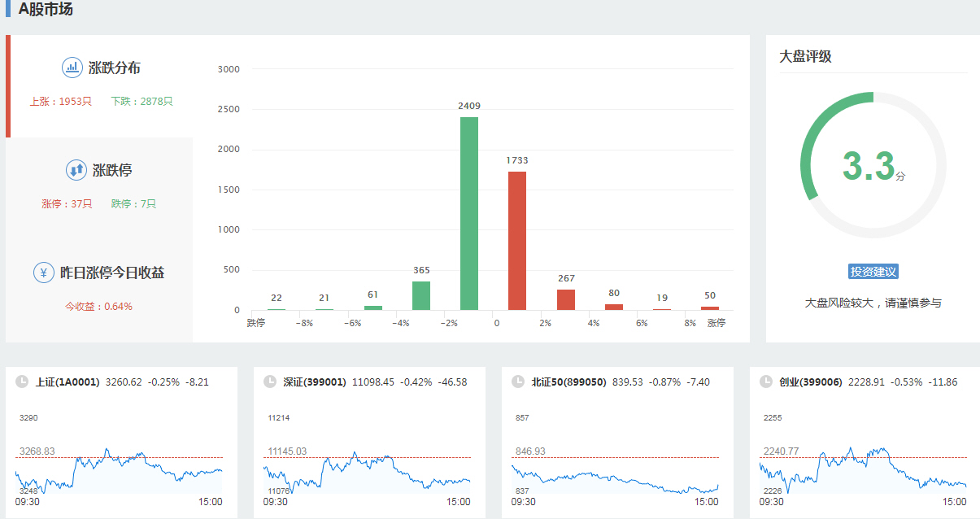Click the clock icon beside 北证50(899050)
This screenshot has width=980, height=519.
tap(518, 382)
